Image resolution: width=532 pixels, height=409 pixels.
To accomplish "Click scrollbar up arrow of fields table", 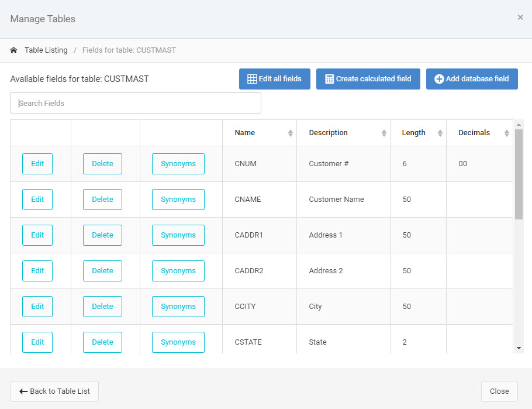I will point(519,125).
